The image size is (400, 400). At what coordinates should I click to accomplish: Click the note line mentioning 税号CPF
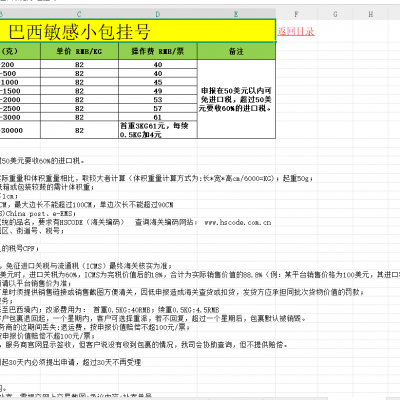[19, 248]
